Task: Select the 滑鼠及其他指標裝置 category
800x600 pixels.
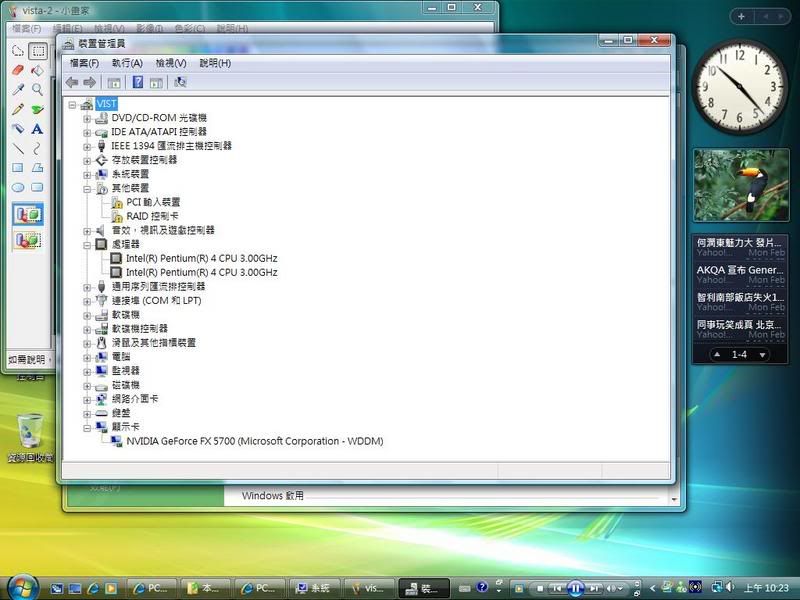Action: click(x=154, y=342)
